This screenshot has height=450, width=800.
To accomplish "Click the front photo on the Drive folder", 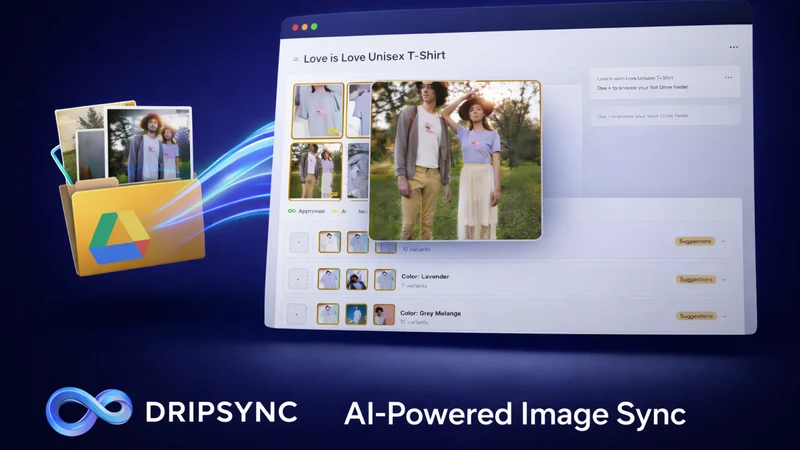I will point(149,144).
